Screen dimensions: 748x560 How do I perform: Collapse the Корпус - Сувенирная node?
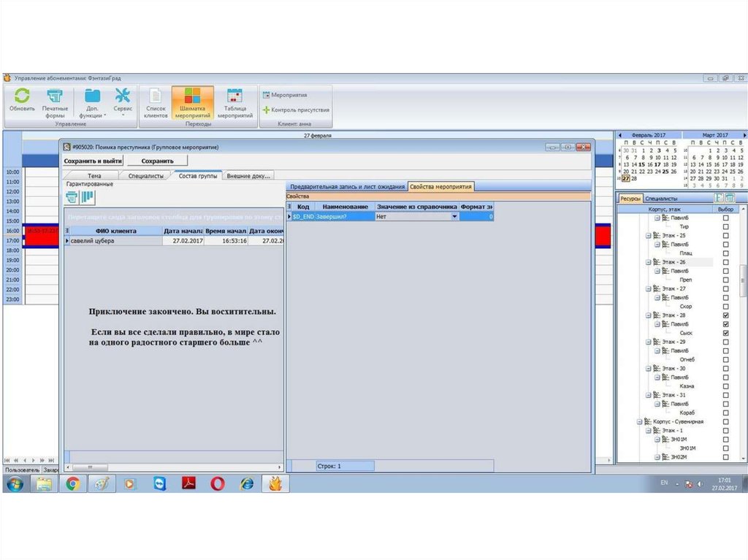pos(640,422)
